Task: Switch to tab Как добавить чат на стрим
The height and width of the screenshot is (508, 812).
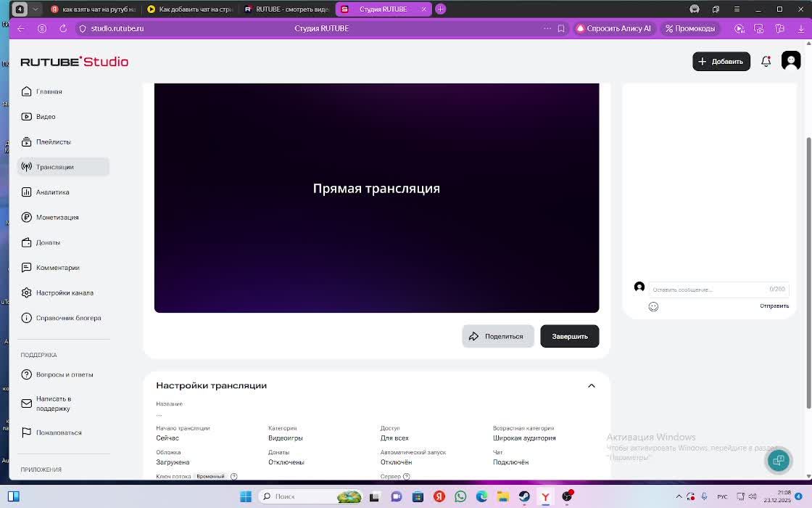Action: 190,9
